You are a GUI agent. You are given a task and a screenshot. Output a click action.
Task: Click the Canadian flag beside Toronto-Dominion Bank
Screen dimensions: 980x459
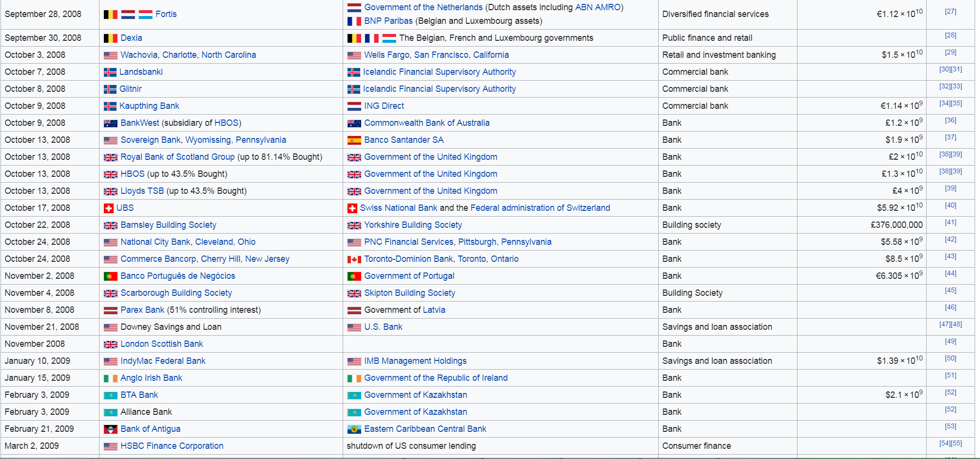[x=354, y=259]
